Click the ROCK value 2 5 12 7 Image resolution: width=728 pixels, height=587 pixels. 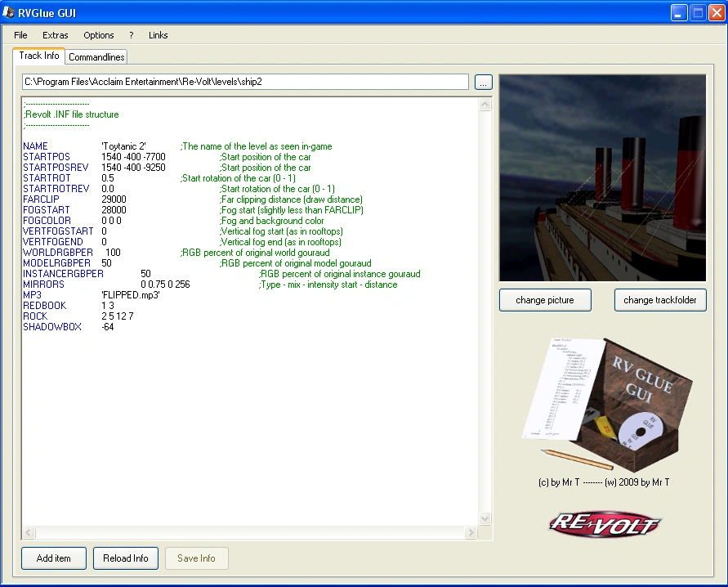pos(118,317)
